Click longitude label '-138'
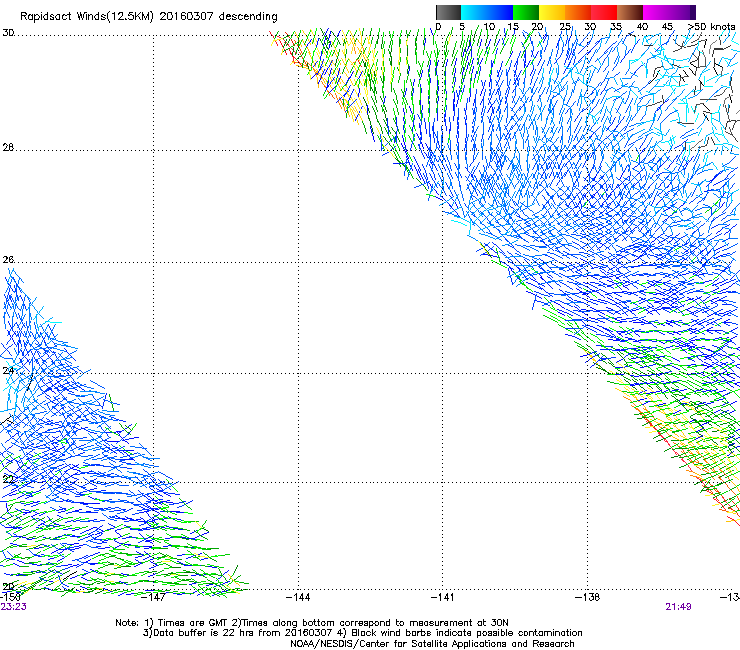 click(588, 597)
